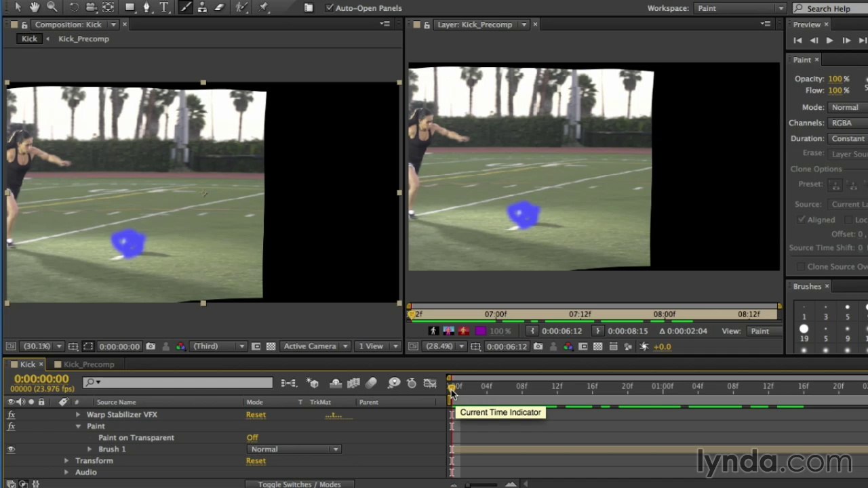The width and height of the screenshot is (868, 488).
Task: Select the Clone Stamp tool
Action: (202, 7)
